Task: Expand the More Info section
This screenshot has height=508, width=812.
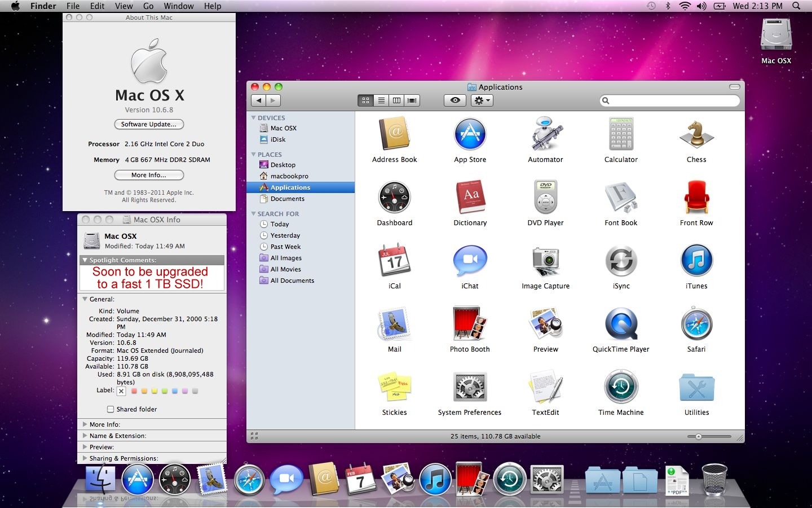Action: (85, 424)
